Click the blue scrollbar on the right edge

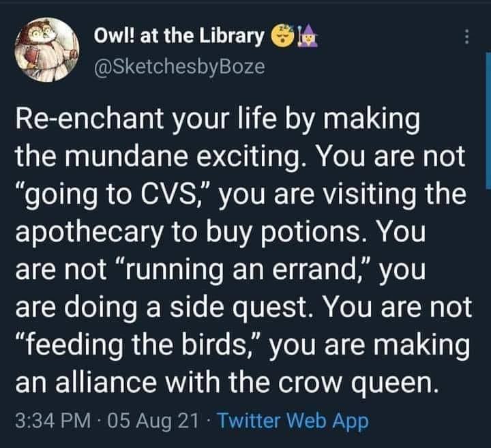487,121
